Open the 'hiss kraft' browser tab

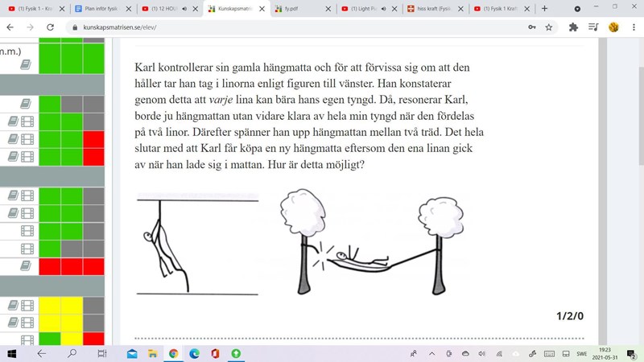pyautogui.click(x=431, y=8)
